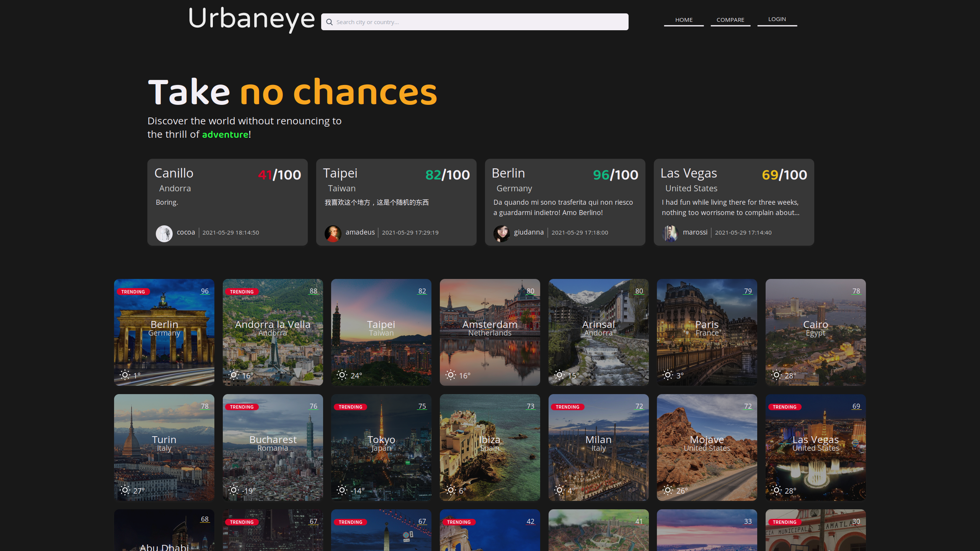Open the Canillo review card
The image size is (980, 551).
click(227, 202)
